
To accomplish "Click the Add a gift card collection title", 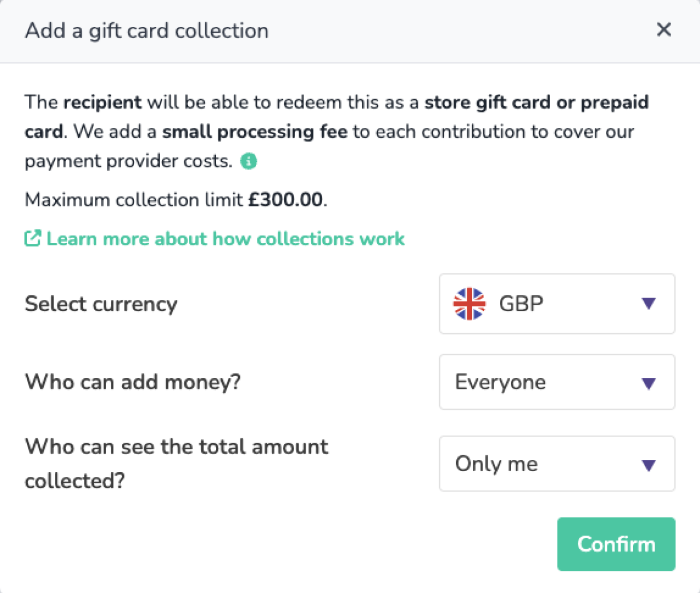I will (147, 30).
